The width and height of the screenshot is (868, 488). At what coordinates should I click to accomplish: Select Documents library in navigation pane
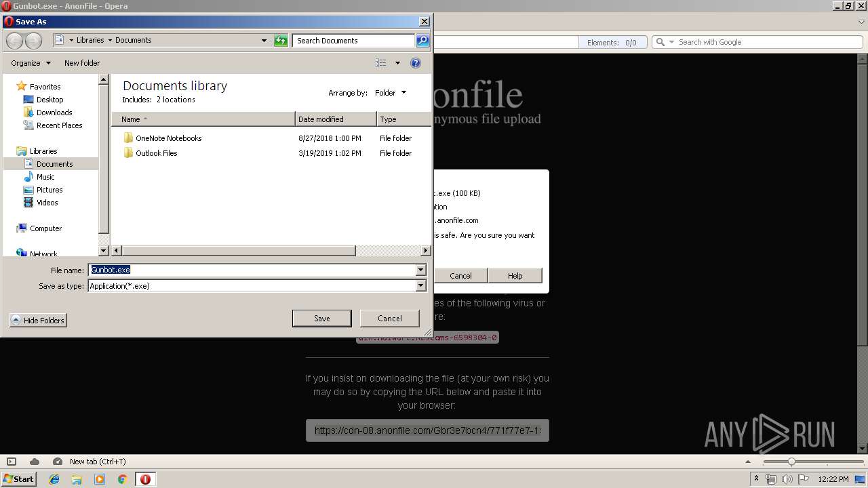[54, 164]
